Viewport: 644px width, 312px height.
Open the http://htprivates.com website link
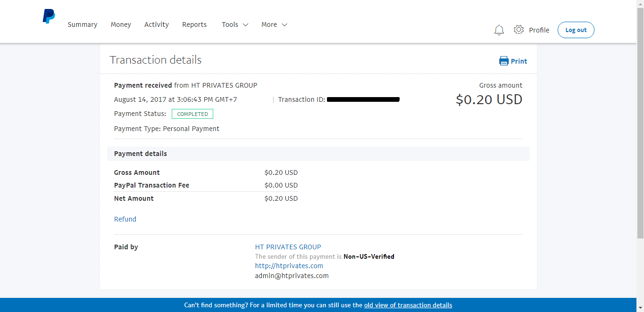point(289,266)
